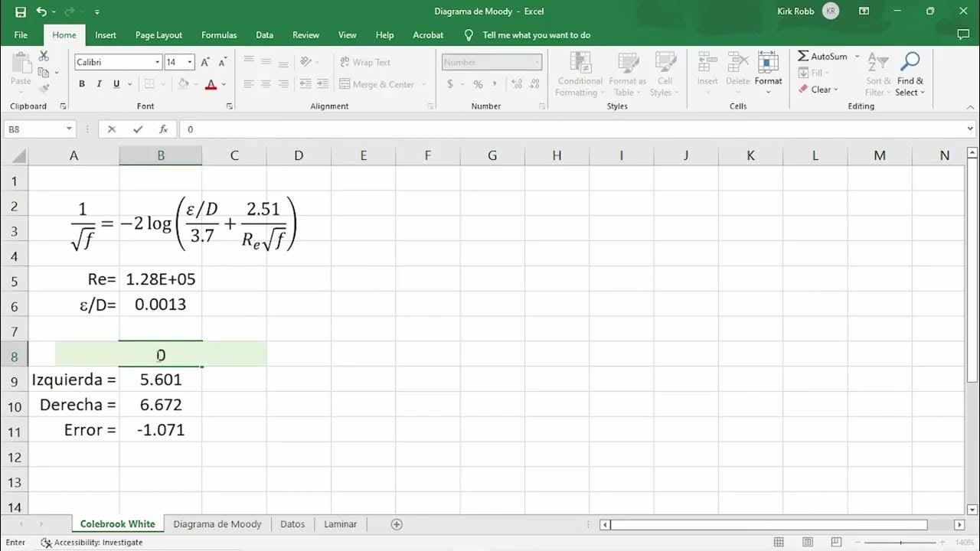
Task: Click the Wrap Text button
Action: [x=365, y=62]
